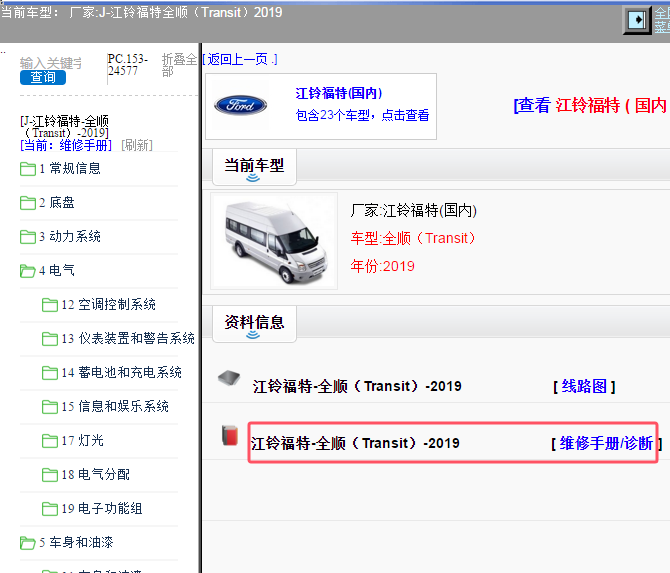Click the PC.153-24577 text

[x=127, y=65]
